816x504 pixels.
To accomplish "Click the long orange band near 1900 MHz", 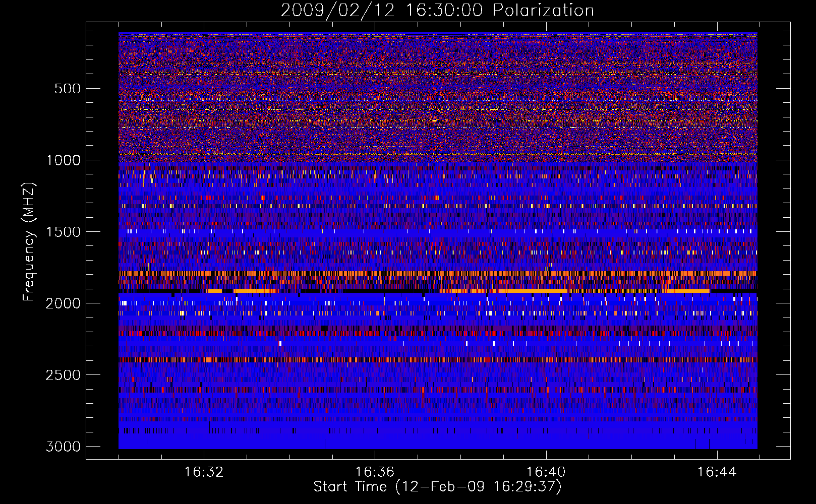I will [x=532, y=291].
